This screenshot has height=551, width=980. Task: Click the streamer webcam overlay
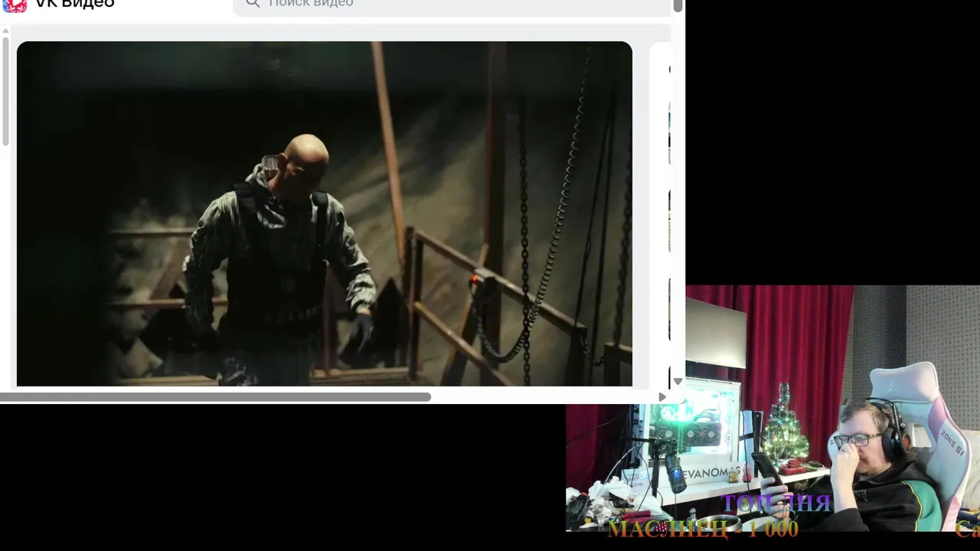[773, 409]
